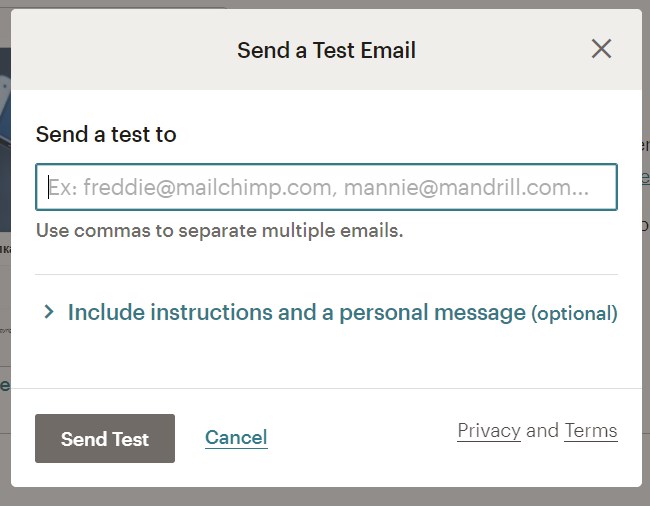Open the Privacy link
Viewport: 650px width, 506px height.
[x=489, y=431]
